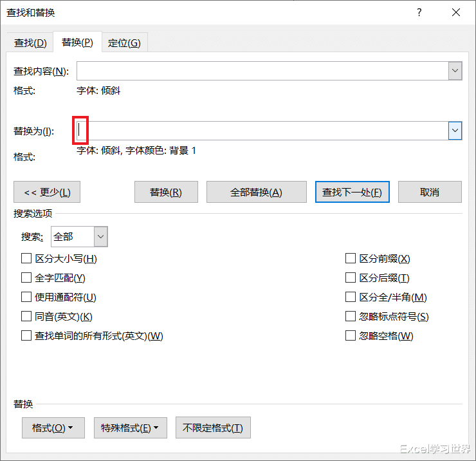Open the 特殊格式(E) dropdown menu
Screen dimensions: 476x461
pos(131,428)
